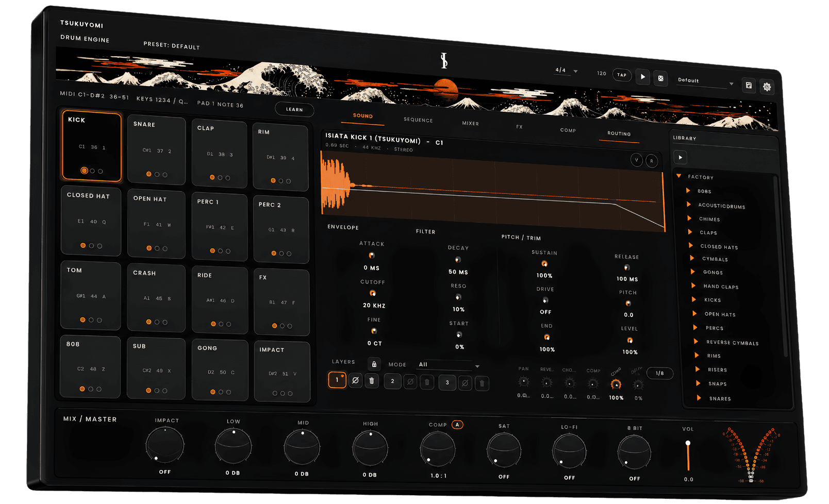Viewport: 829px width, 504px height.
Task: Click the Cutoff filter knob
Action: (373, 293)
